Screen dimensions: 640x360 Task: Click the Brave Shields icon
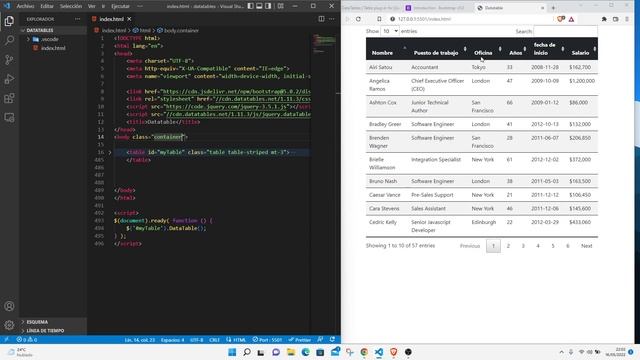[x=561, y=19]
